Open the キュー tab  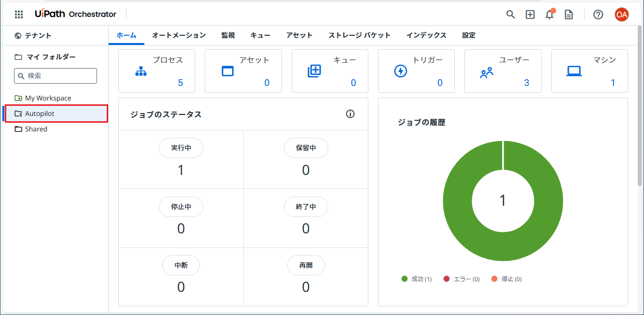(261, 35)
